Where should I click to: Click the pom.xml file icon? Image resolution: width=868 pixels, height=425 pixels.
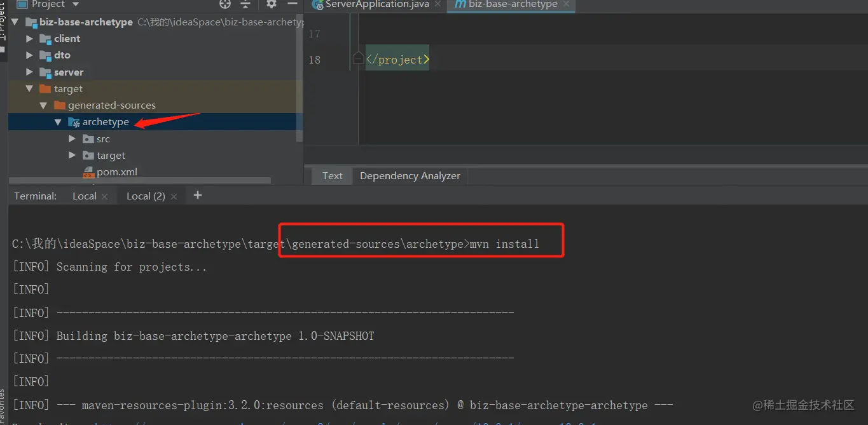(x=88, y=172)
